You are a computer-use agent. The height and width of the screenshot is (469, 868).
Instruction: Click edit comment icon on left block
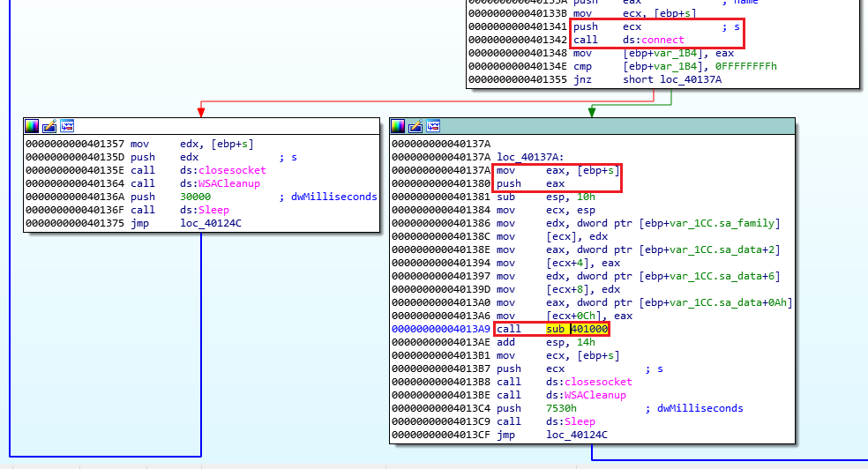(49, 126)
